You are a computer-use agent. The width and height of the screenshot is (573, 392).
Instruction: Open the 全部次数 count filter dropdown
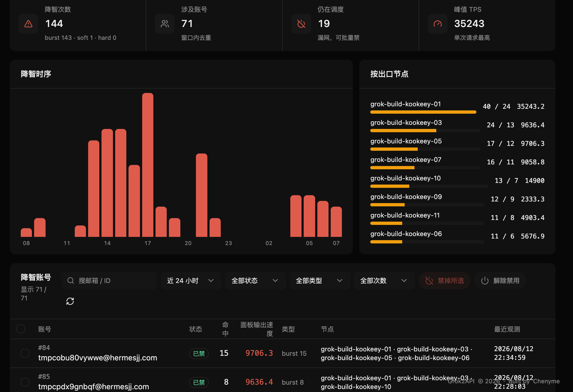click(384, 281)
